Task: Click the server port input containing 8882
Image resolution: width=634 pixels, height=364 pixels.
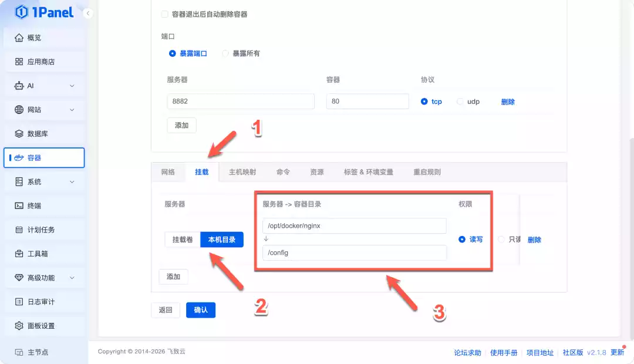Action: 241,101
